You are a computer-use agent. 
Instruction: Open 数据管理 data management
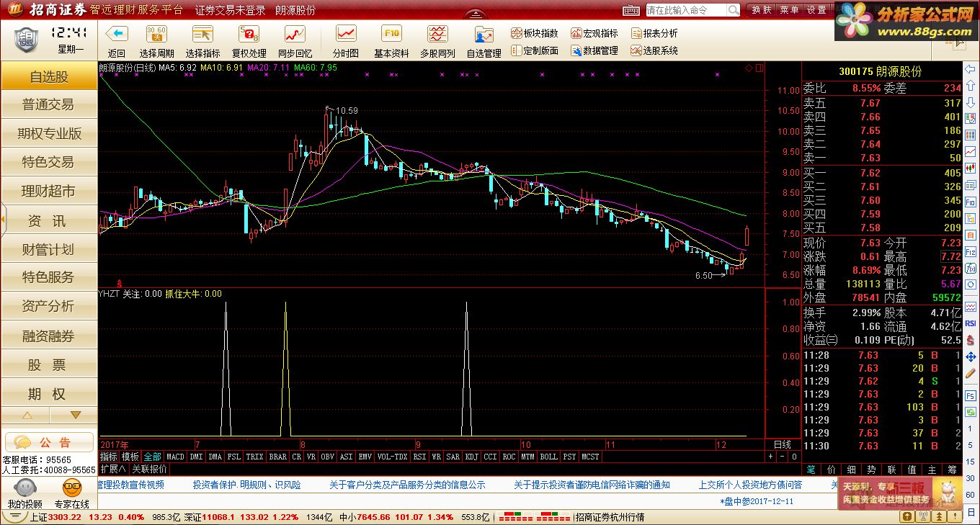[594, 50]
